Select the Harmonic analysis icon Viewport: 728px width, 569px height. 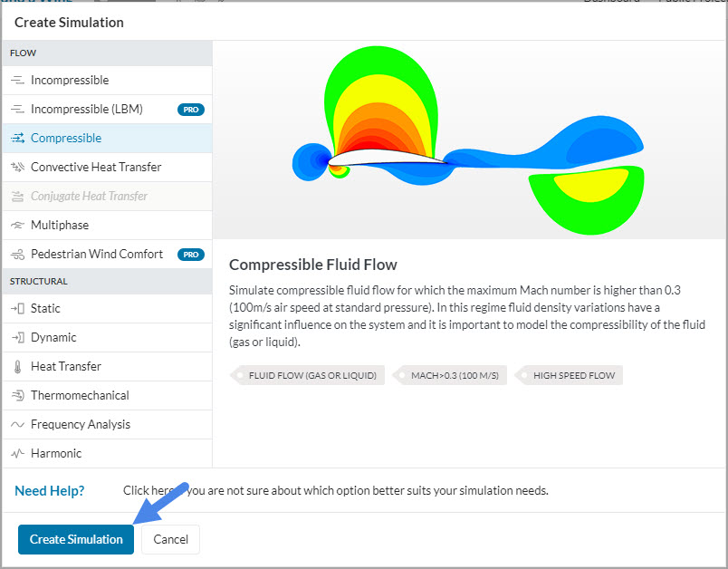pyautogui.click(x=16, y=453)
